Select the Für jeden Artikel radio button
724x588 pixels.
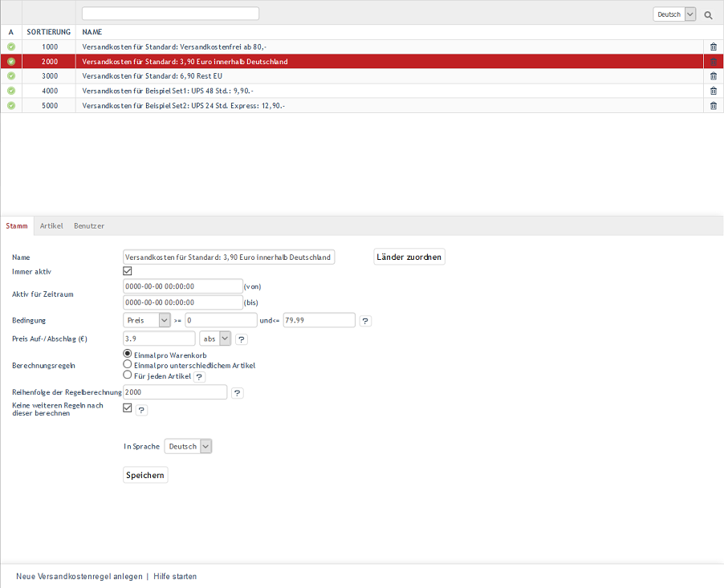tap(127, 375)
